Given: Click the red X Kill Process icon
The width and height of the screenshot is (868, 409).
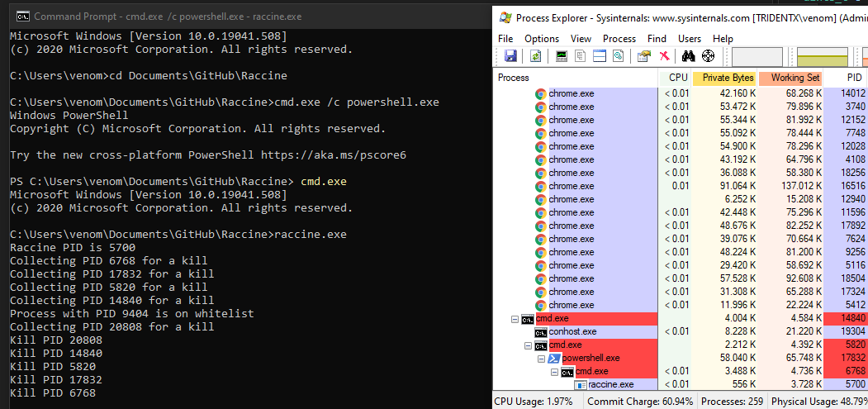Looking at the screenshot, I should click(x=665, y=56).
